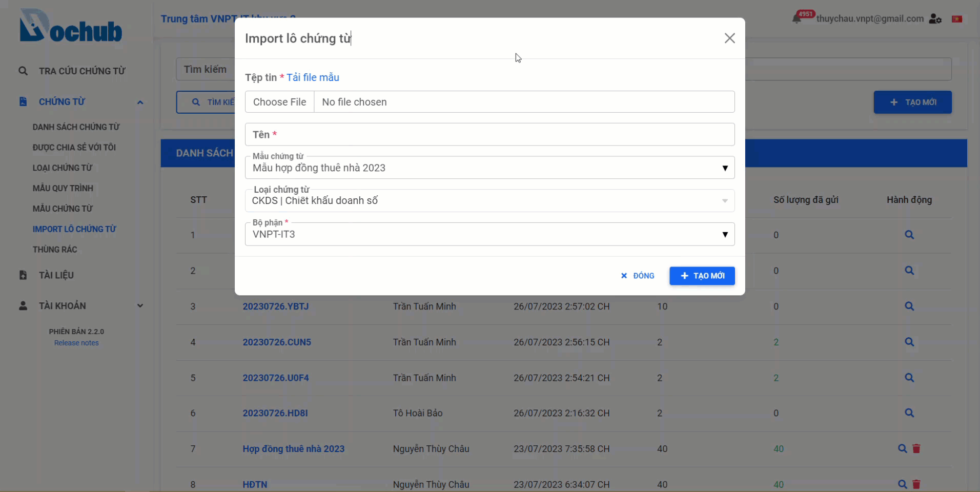Open MẪU CHỨNG TỪ submenu

(x=63, y=209)
